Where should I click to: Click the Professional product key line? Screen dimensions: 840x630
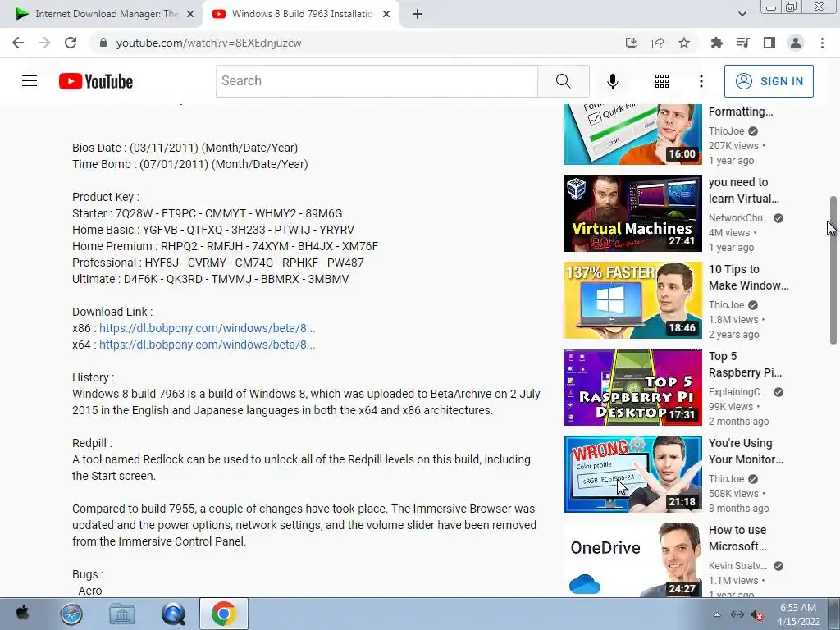(x=218, y=262)
